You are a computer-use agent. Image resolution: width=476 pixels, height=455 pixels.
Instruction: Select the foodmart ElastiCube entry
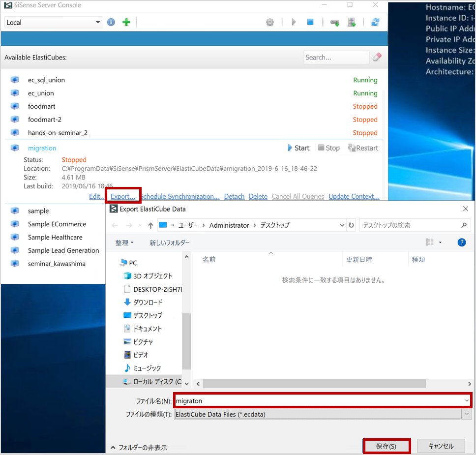[x=41, y=106]
